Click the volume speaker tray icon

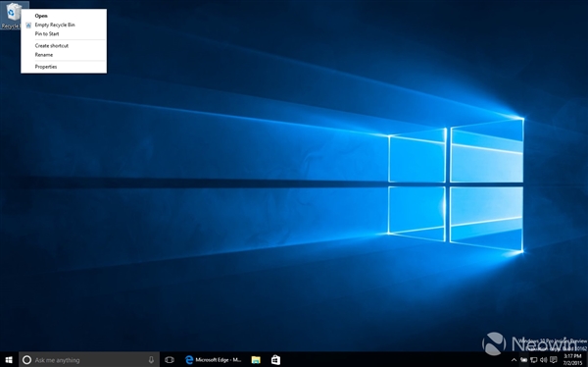(x=543, y=360)
